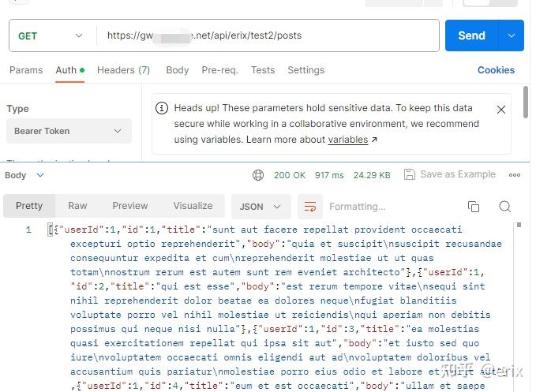Click Save as Example
The width and height of the screenshot is (536, 392).
pos(450,175)
